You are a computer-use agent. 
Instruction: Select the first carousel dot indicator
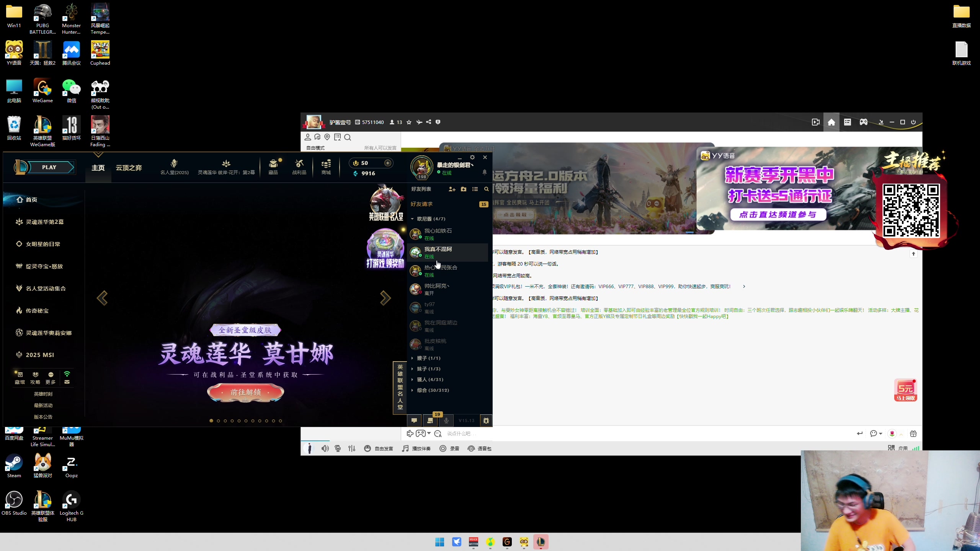(211, 421)
